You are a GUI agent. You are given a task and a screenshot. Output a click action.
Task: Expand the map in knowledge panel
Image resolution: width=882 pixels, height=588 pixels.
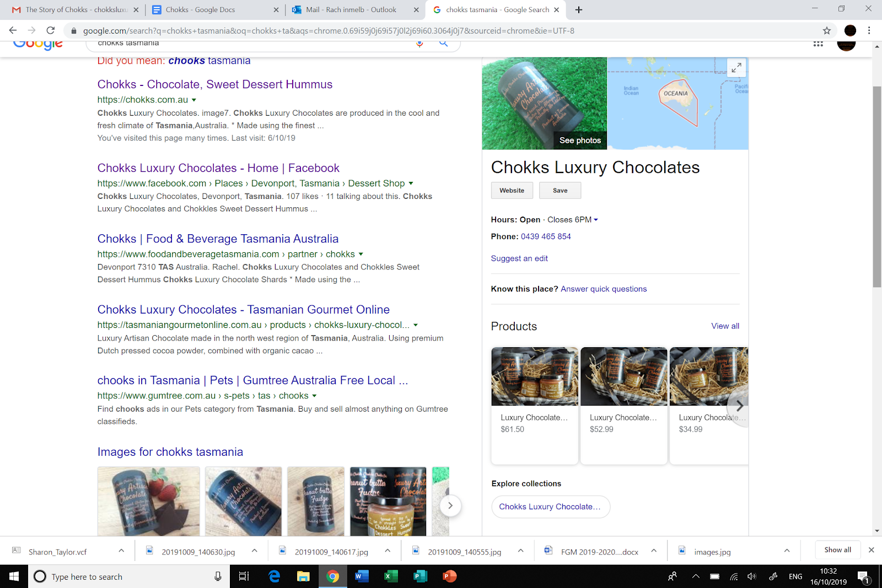coord(736,68)
